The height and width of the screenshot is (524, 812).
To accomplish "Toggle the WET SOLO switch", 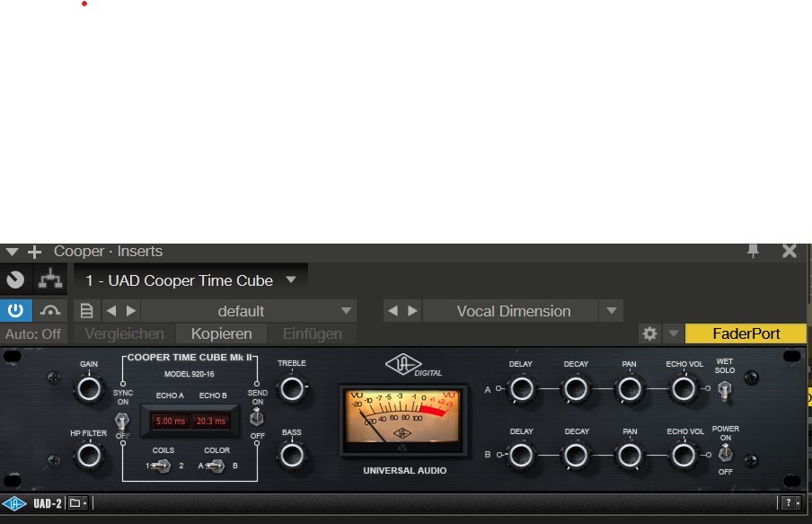I will tap(725, 390).
